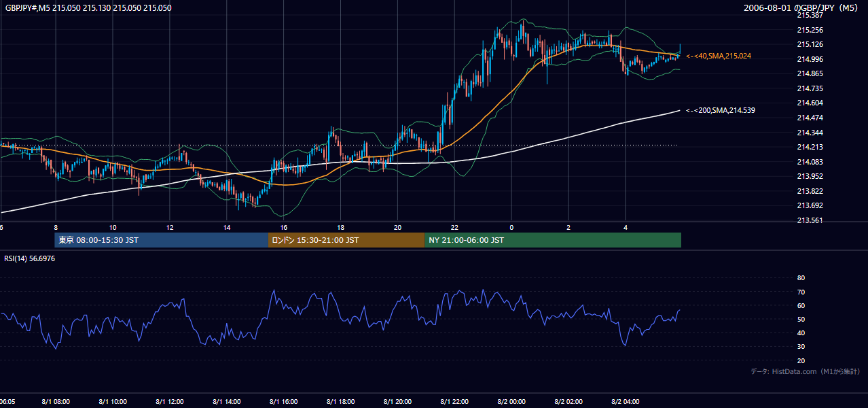
Task: Click the bottom time label 8/2 04:00
Action: click(626, 402)
